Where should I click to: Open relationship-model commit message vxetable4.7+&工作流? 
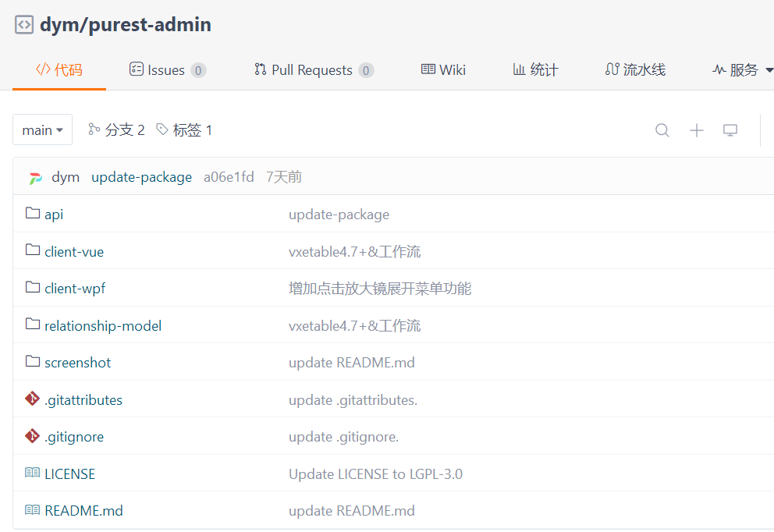tap(355, 326)
